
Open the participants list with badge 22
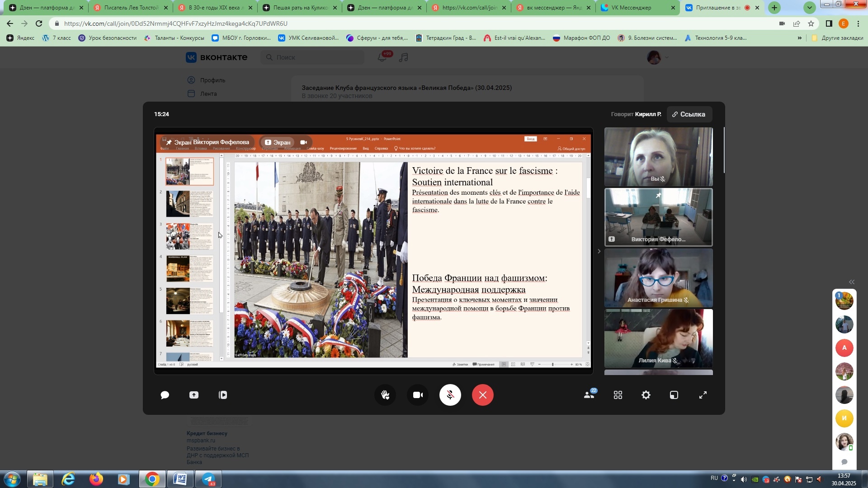[x=590, y=394]
